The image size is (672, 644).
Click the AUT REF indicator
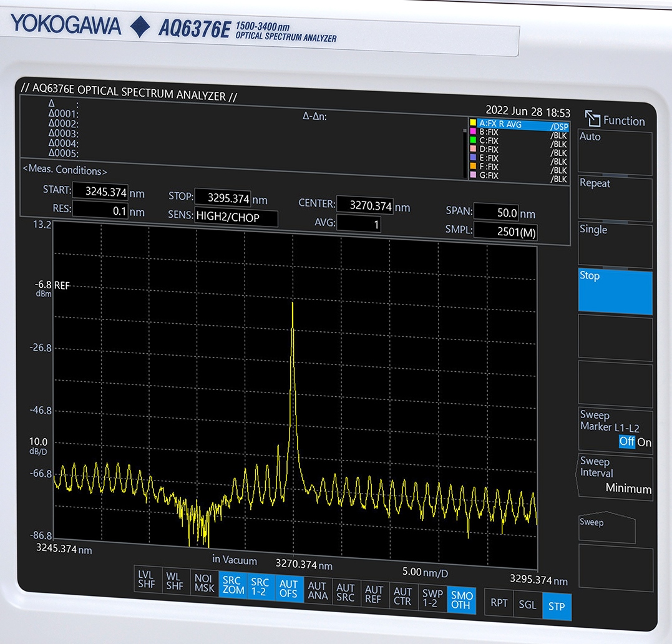pos(374,593)
